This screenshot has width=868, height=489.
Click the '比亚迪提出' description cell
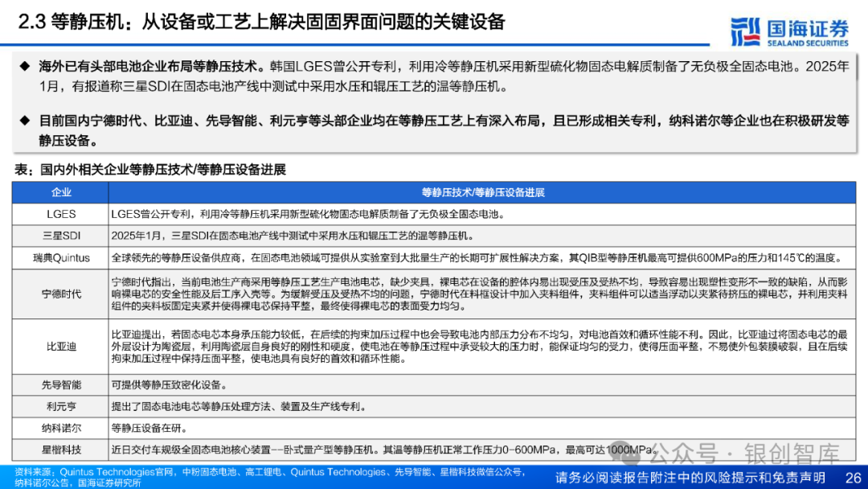tap(482, 347)
